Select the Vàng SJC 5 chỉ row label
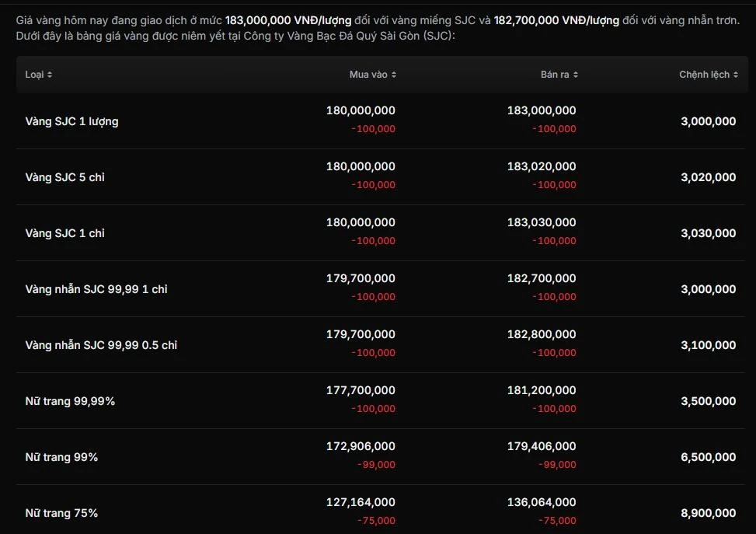The width and height of the screenshot is (756, 534). tap(64, 177)
